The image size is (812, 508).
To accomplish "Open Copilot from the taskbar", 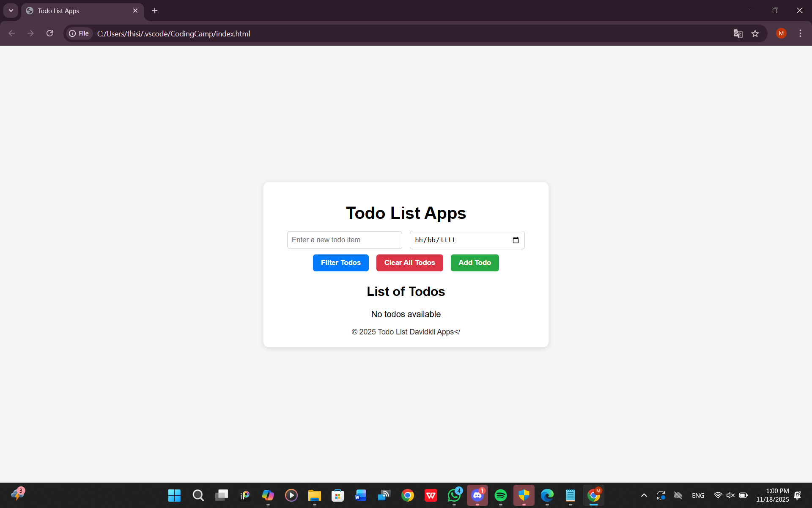I will click(x=268, y=495).
